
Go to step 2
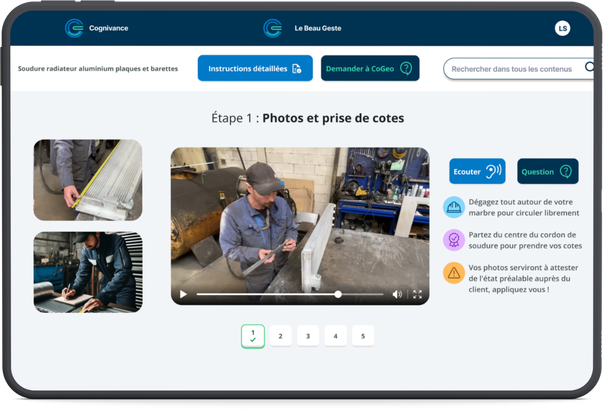click(x=280, y=336)
